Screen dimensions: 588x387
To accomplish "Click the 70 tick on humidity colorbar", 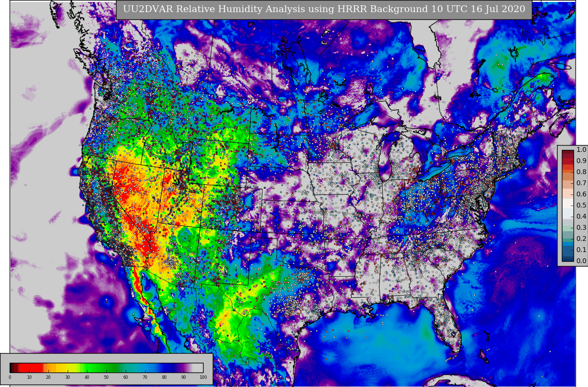I will tap(145, 377).
